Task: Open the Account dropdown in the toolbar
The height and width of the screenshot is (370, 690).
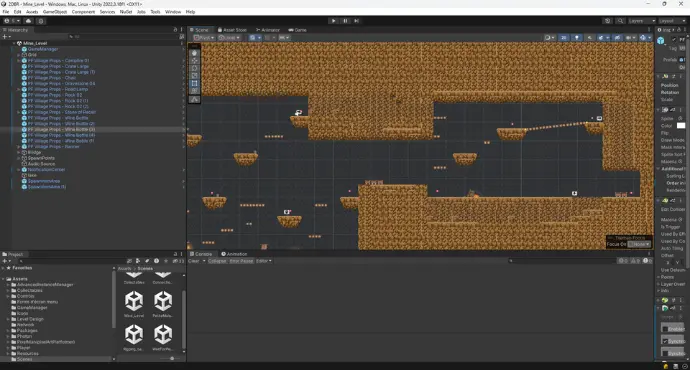Action: 12,21
